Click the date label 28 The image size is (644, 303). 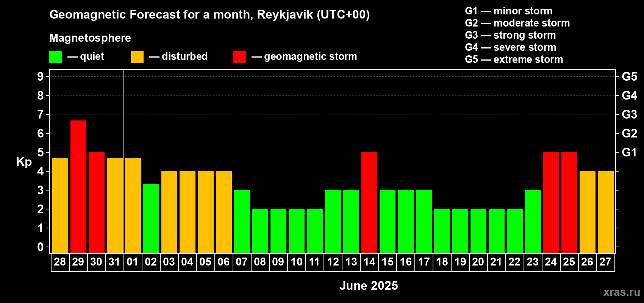click(60, 262)
